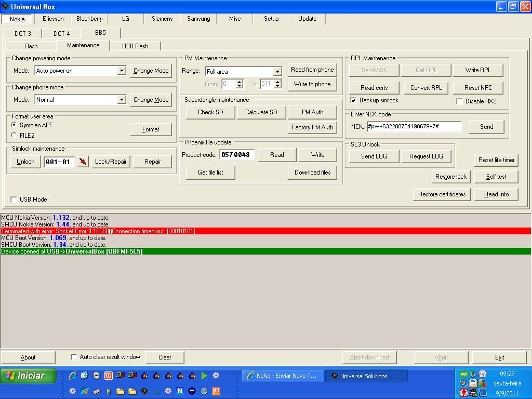Click Send NCK code button
The image size is (532, 399).
[x=486, y=127]
